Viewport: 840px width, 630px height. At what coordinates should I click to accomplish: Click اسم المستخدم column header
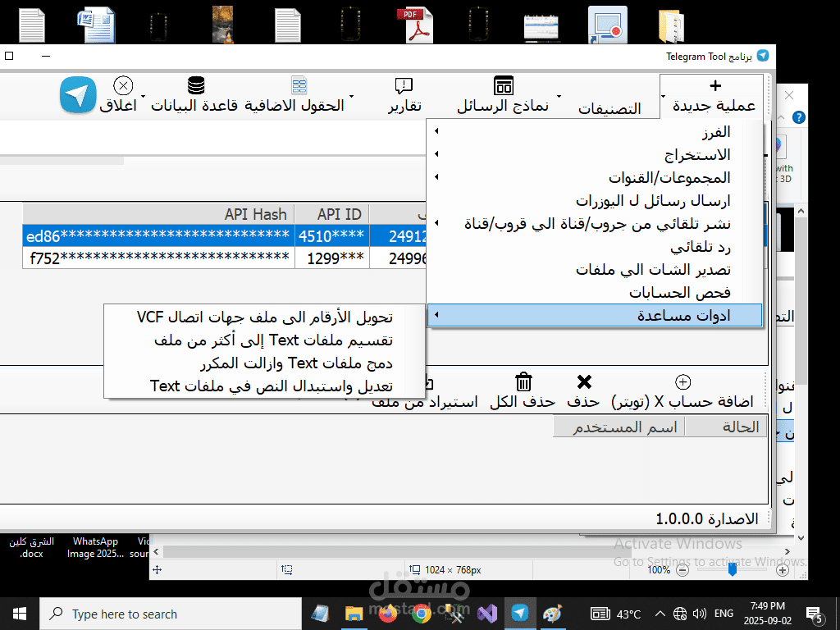pos(619,427)
